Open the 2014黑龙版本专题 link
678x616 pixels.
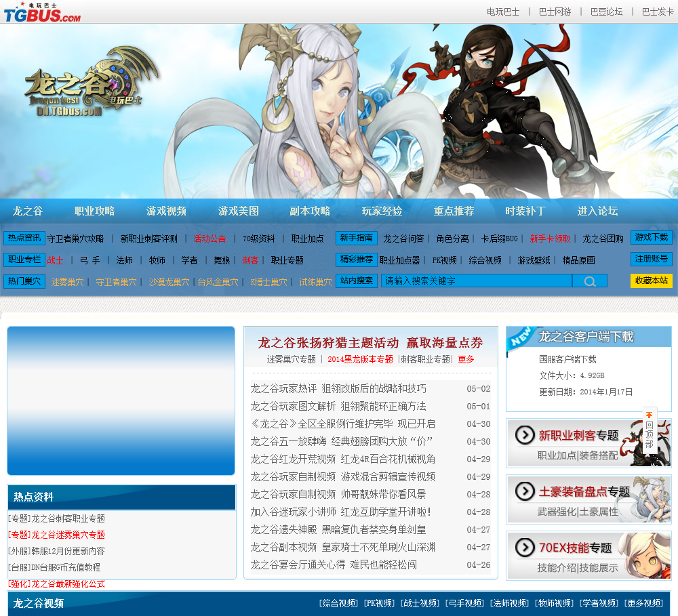tap(360, 359)
